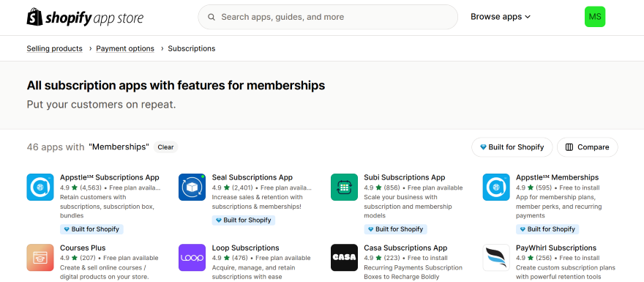This screenshot has width=644, height=282.
Task: Open Casa Subscriptions App title link
Action: pyautogui.click(x=405, y=248)
